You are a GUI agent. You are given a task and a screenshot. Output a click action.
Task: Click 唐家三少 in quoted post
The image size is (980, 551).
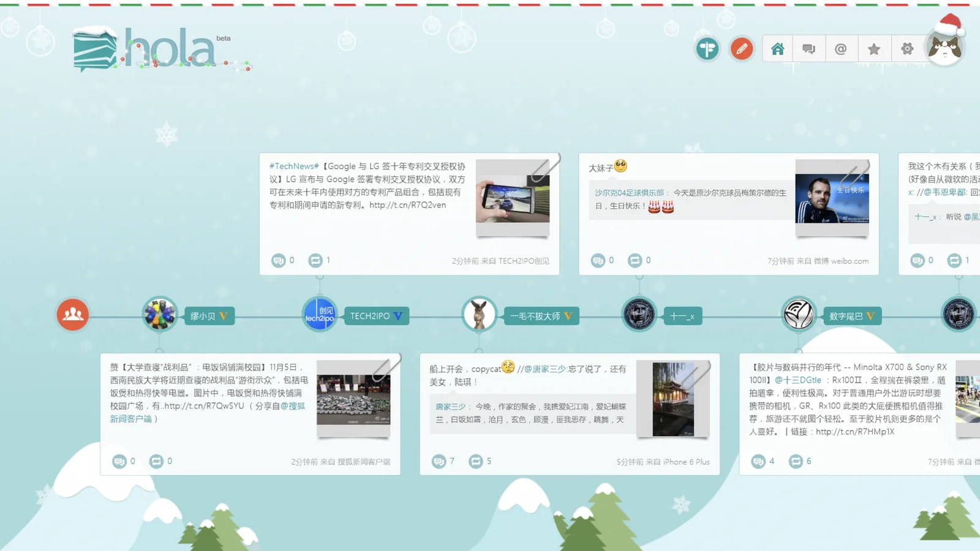click(x=451, y=407)
